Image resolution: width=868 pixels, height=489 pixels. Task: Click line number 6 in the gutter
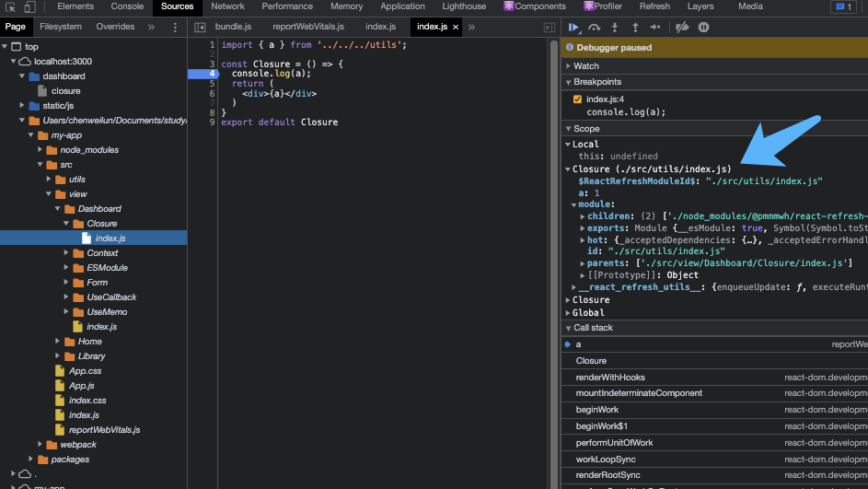[212, 94]
